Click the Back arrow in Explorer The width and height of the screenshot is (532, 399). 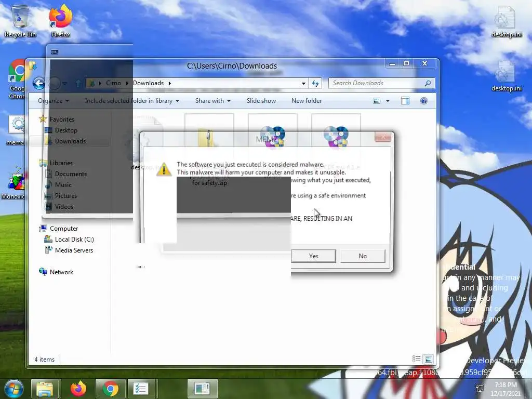coord(39,83)
